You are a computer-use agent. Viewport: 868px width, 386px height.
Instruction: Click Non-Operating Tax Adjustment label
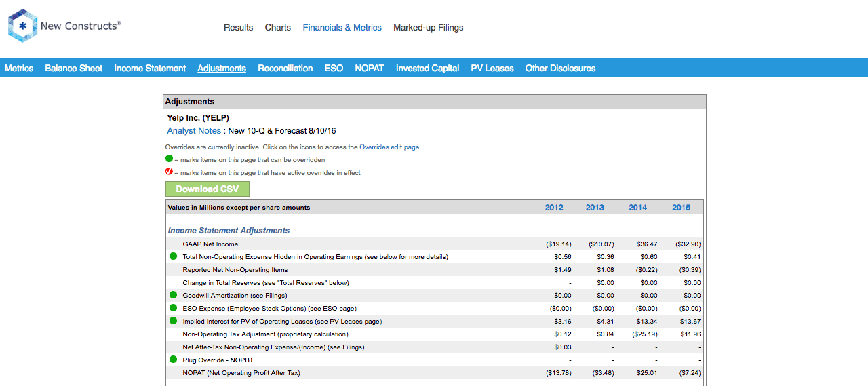pyautogui.click(x=265, y=334)
